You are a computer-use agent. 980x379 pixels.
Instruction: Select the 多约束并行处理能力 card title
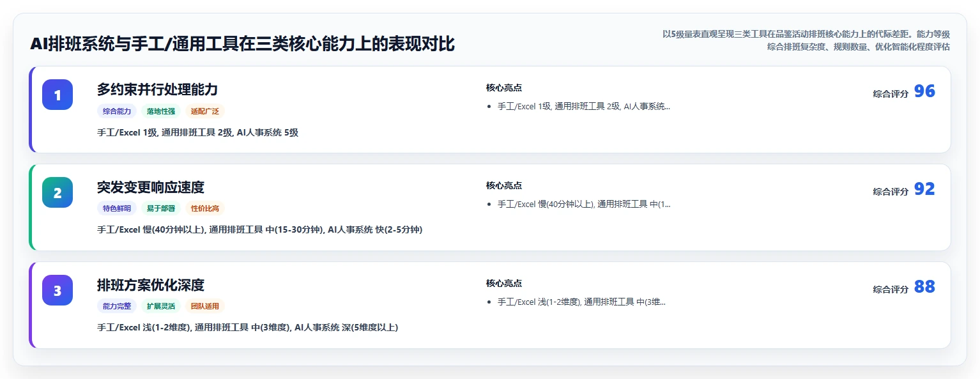[158, 89]
